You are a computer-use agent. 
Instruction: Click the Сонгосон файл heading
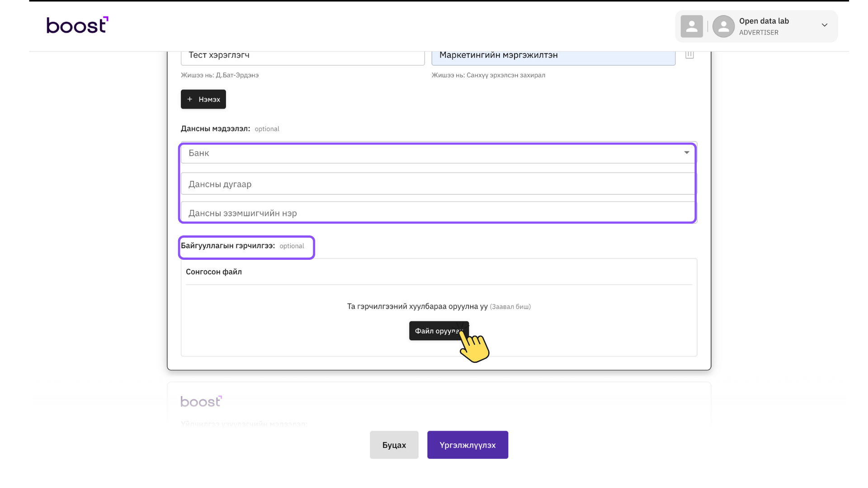click(213, 272)
